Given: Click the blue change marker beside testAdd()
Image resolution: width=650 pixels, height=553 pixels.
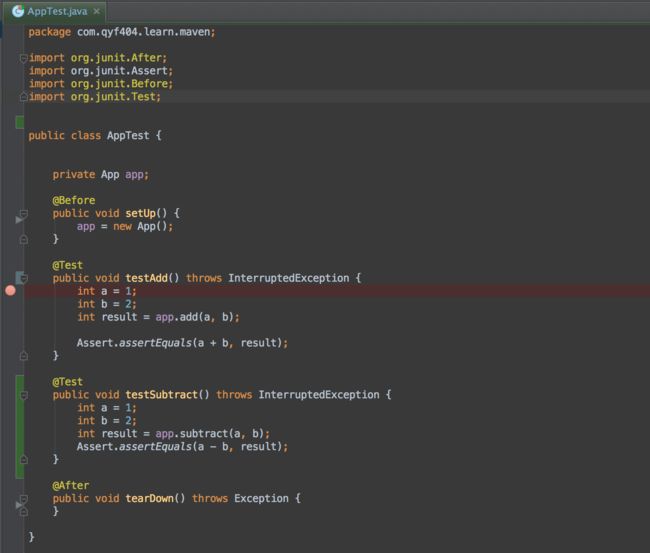Looking at the screenshot, I should click(x=18, y=278).
